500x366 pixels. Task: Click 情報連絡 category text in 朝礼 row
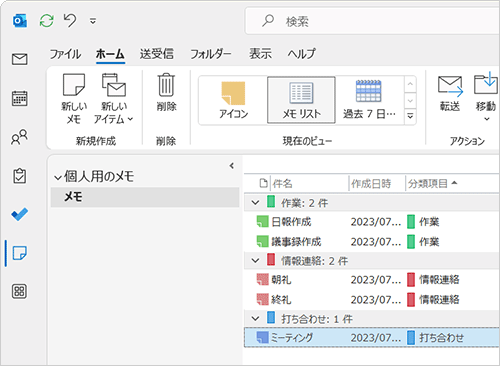coord(439,280)
